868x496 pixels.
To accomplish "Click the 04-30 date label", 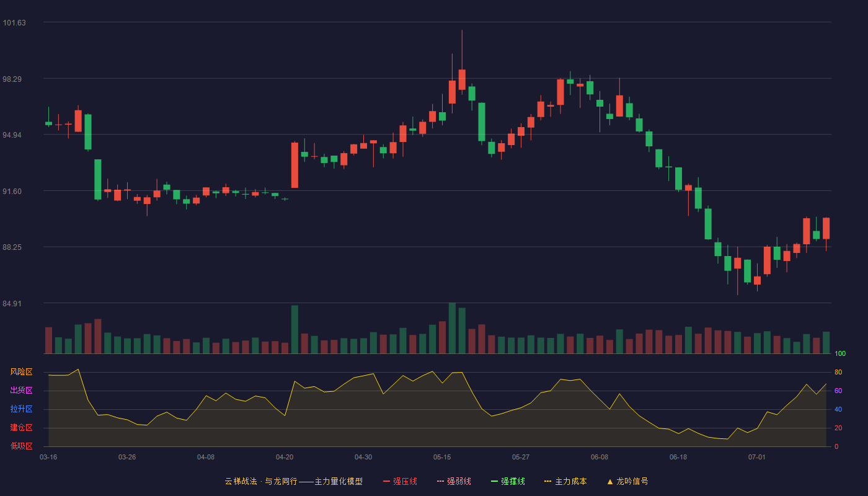I will (363, 457).
